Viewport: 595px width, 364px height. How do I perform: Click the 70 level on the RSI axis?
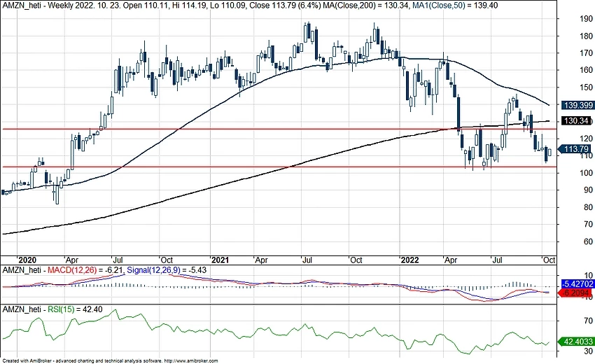click(588, 321)
